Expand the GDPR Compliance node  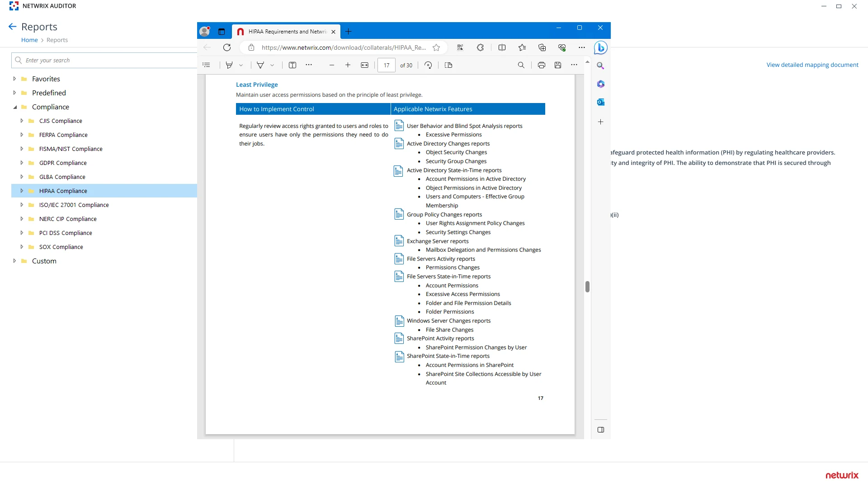22,163
